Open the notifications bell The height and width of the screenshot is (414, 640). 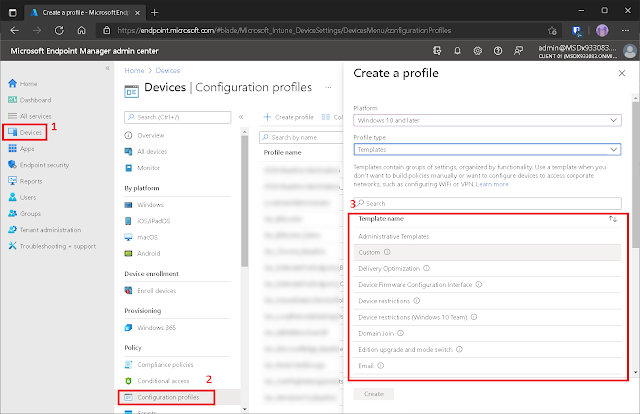click(457, 51)
